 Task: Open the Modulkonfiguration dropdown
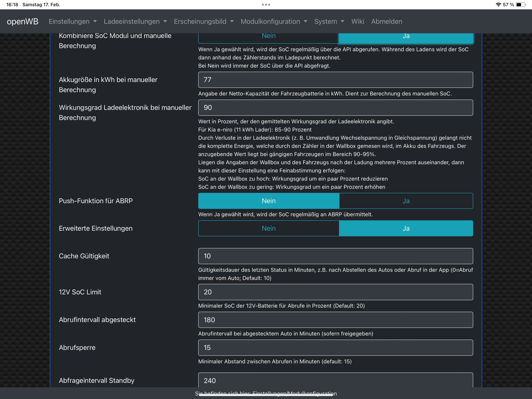274,21
